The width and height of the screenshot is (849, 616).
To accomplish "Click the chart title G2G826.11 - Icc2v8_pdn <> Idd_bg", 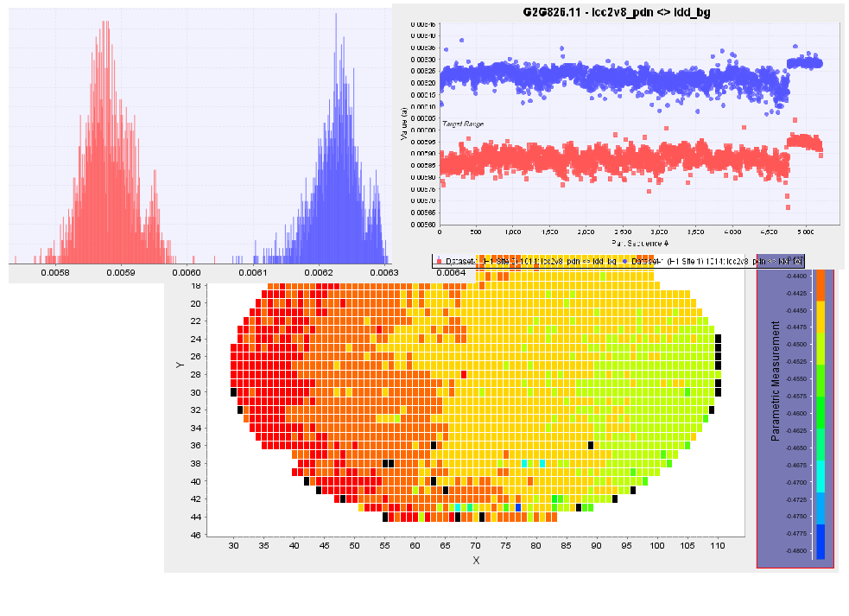I will click(616, 11).
